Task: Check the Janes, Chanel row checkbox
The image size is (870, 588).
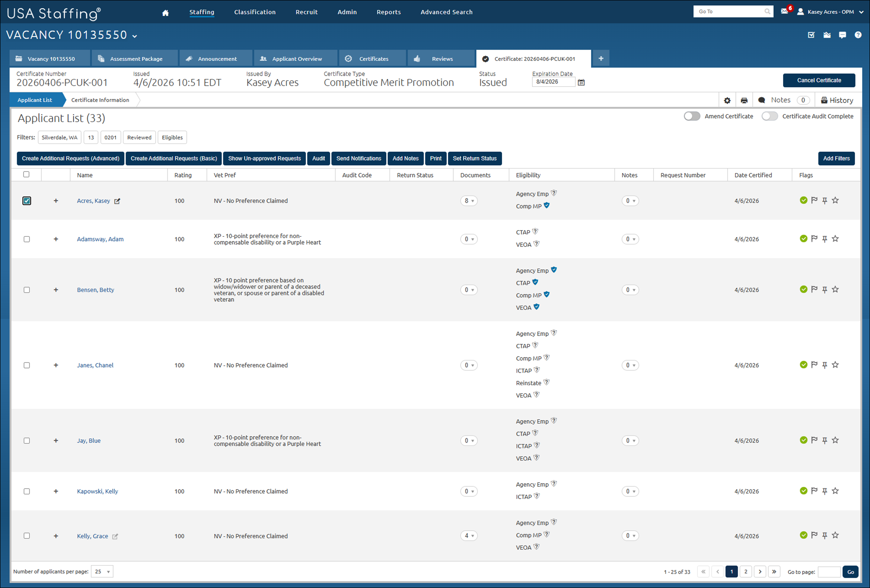Action: pyautogui.click(x=26, y=365)
